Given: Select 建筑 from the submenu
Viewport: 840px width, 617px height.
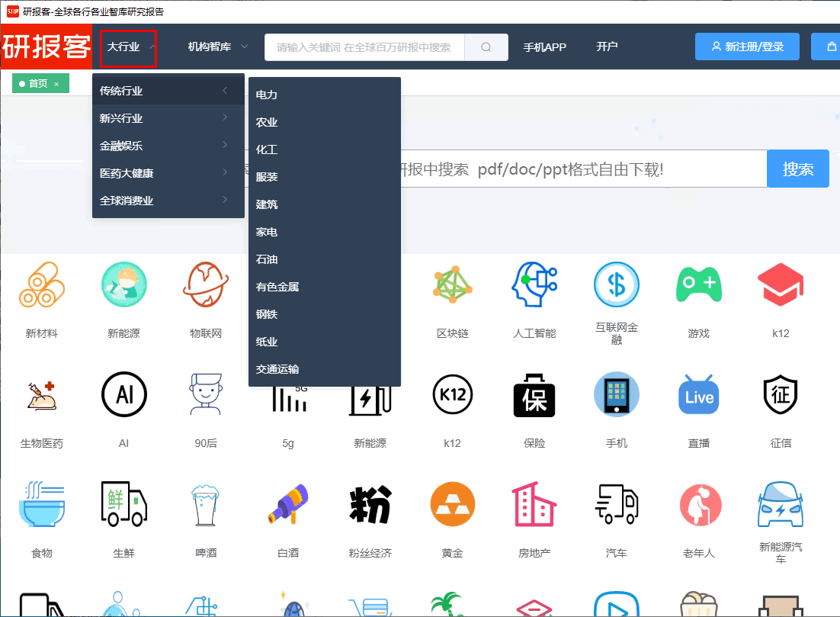Looking at the screenshot, I should click(x=325, y=204).
